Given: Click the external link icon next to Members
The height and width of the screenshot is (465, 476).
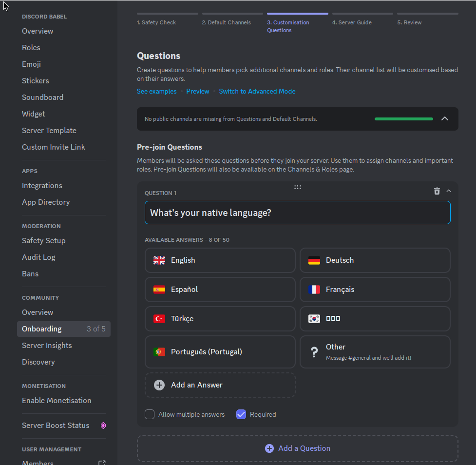Looking at the screenshot, I should 102,462.
